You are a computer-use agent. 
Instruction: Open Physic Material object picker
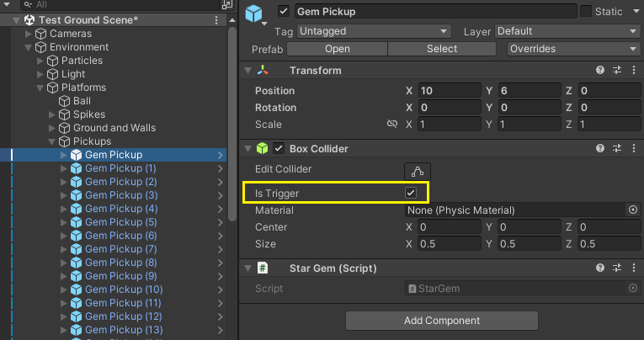(633, 210)
